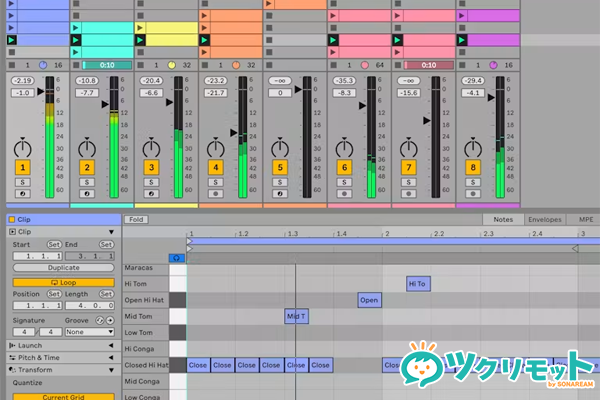Screen dimensions: 600x400
Task: Stop clips on track 3 via clip stop square
Action: (x=140, y=65)
